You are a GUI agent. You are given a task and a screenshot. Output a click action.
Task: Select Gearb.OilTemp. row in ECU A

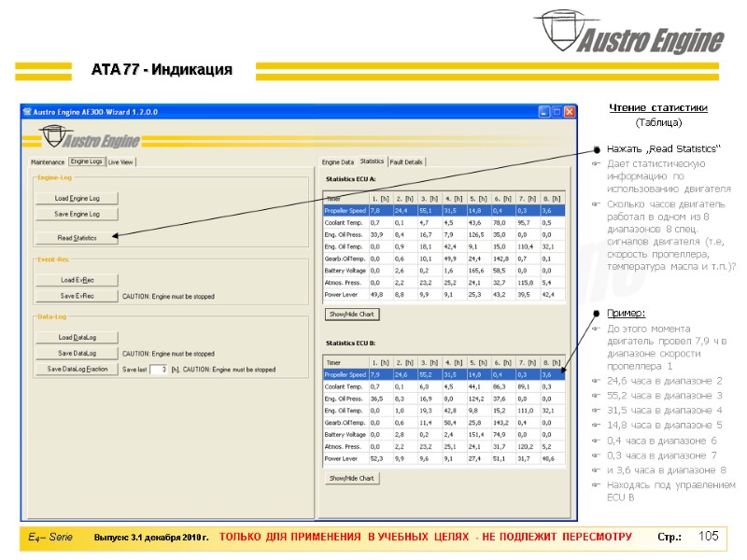(x=444, y=259)
